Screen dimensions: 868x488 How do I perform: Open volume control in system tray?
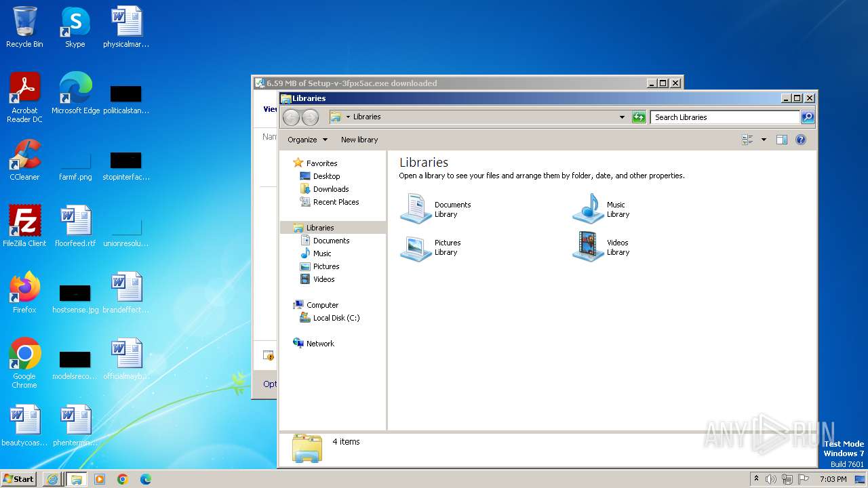[x=771, y=479]
